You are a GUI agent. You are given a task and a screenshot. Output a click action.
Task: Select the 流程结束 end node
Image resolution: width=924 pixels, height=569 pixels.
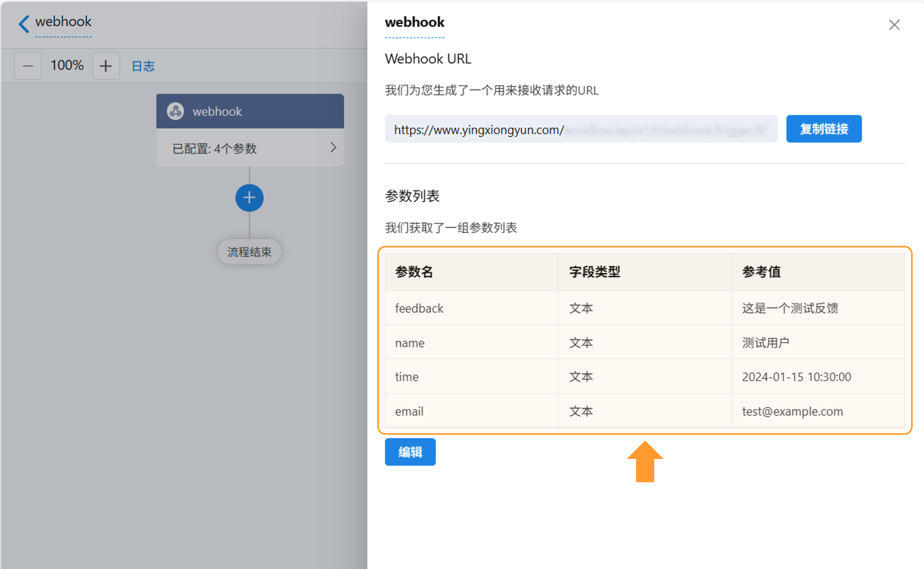tap(249, 252)
